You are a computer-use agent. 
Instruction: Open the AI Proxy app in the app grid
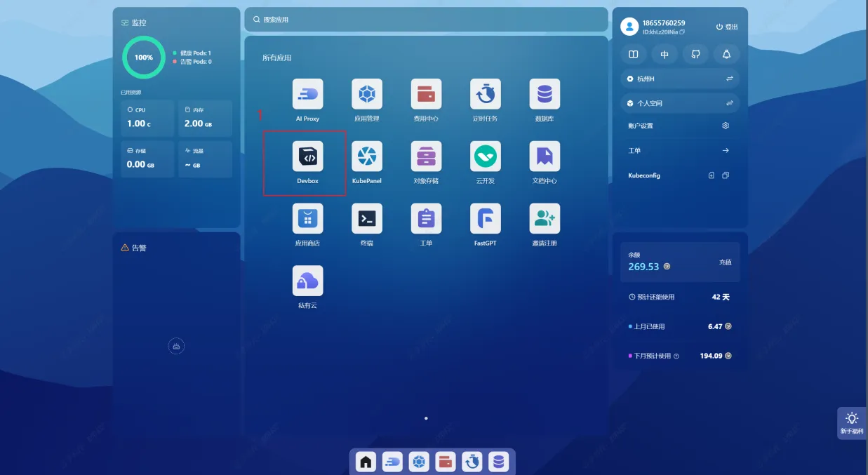pyautogui.click(x=307, y=94)
